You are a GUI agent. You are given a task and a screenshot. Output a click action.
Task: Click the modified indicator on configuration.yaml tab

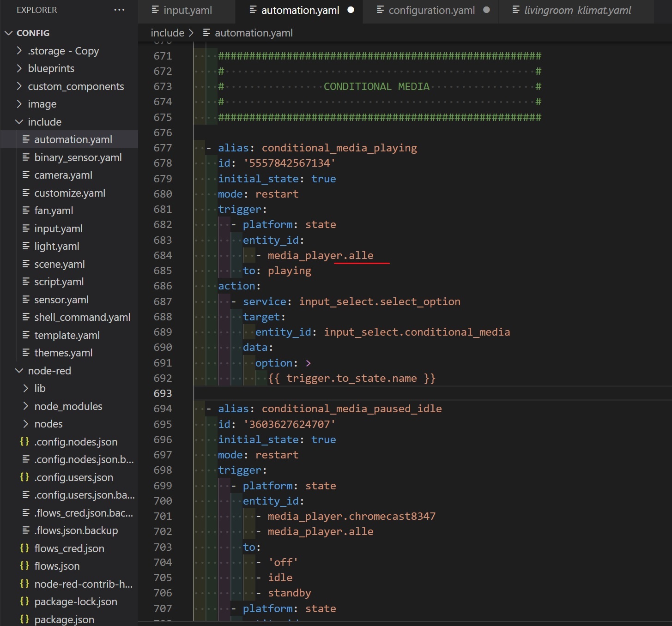point(486,10)
